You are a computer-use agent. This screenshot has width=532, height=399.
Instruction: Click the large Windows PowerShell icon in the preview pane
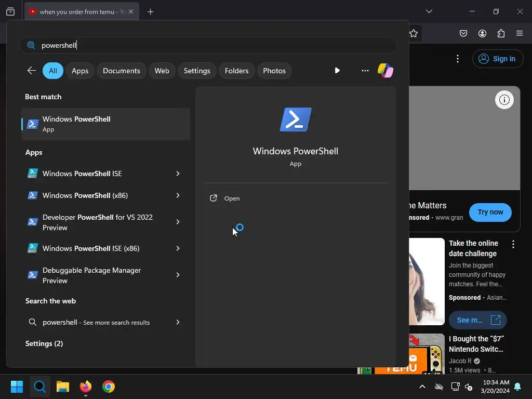[x=296, y=119]
